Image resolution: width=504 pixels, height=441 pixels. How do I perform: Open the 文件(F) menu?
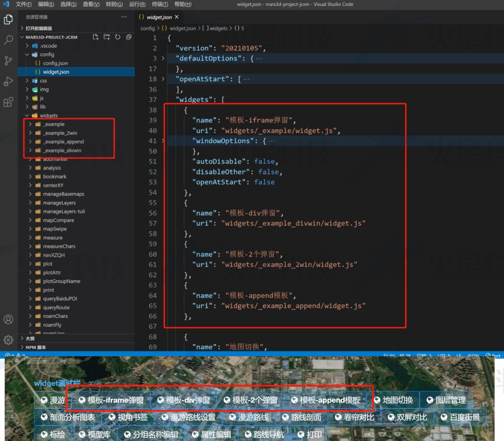[x=24, y=4]
